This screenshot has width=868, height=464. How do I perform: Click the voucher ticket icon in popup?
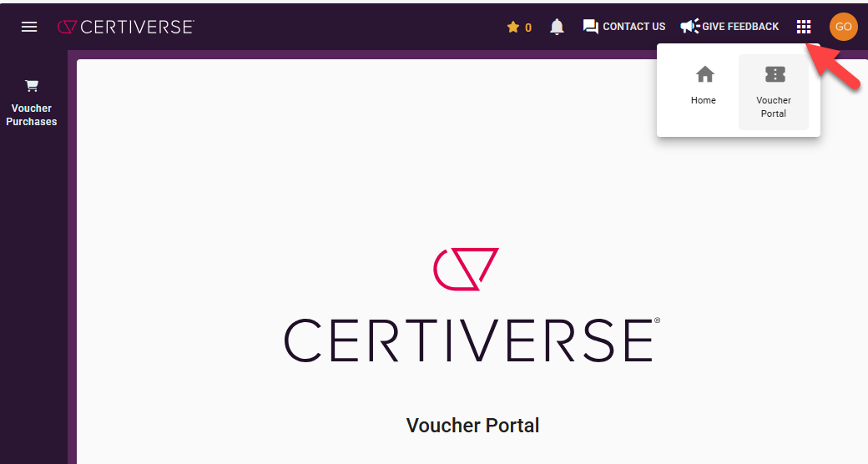775,74
